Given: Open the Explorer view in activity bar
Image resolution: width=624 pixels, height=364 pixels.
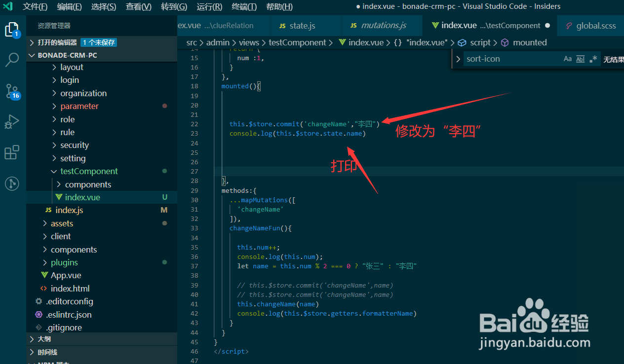Looking at the screenshot, I should click(x=12, y=30).
